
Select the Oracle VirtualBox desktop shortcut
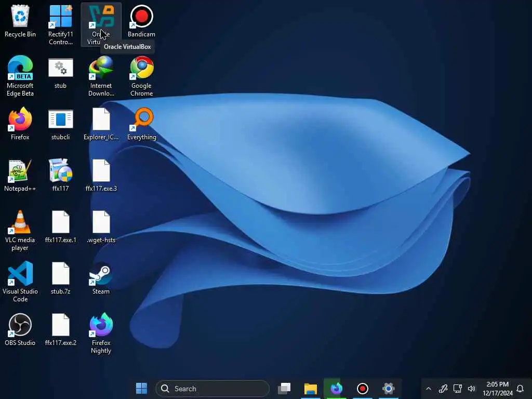[101, 24]
